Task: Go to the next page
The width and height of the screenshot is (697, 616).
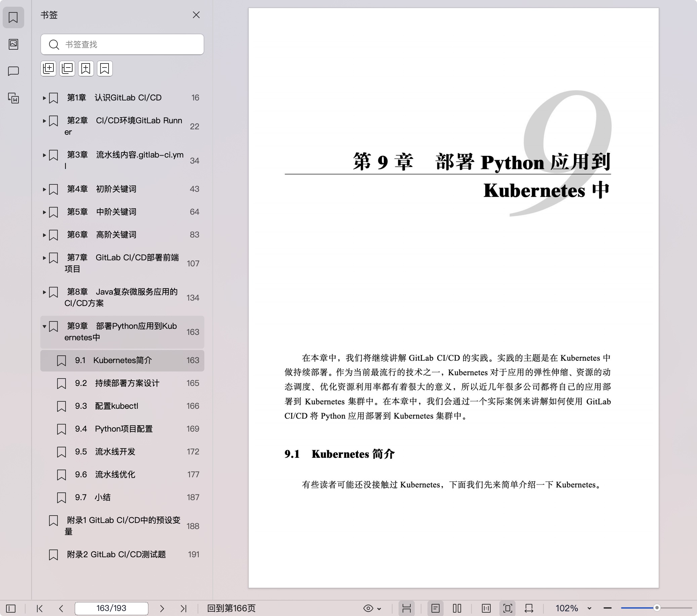Action: [x=162, y=609]
